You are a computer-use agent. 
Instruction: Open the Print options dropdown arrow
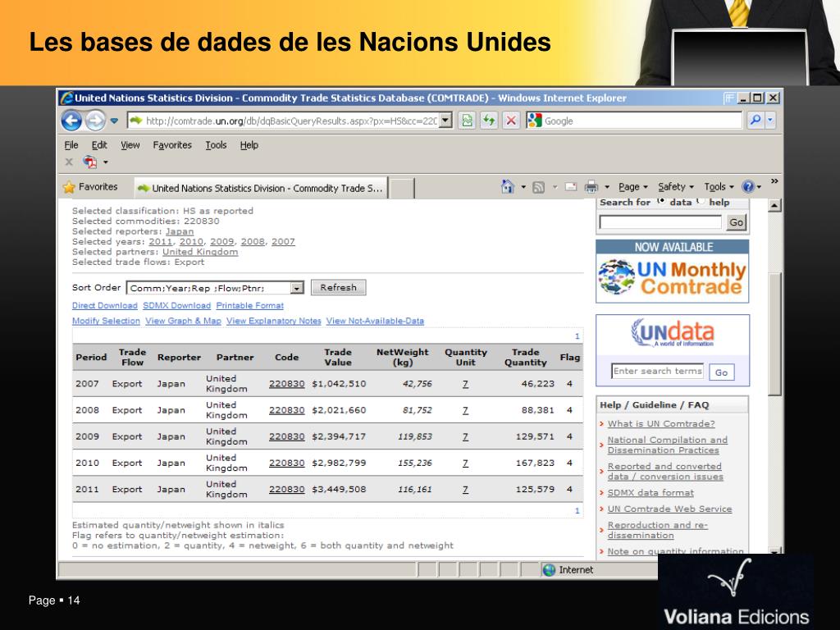607,187
